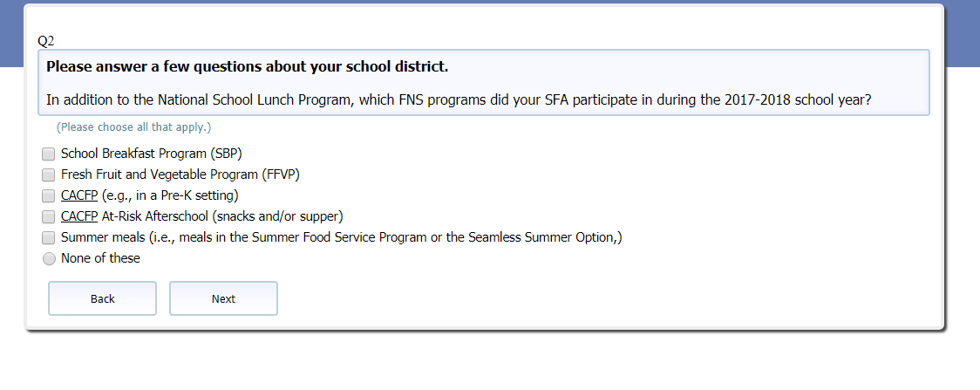Click the School Breakfast Program (SBP) label text
The image size is (980, 390).
coord(151,154)
